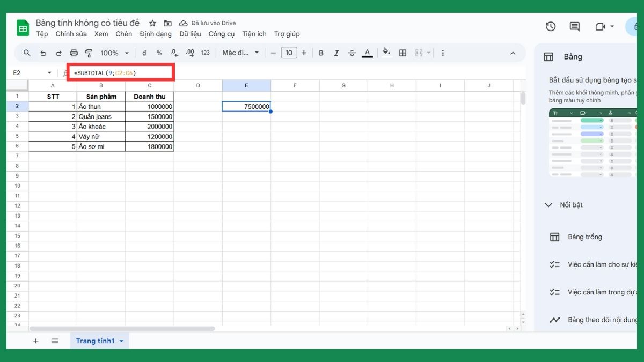The image size is (644, 362).
Task: Toggle italic formatting
Action: pyautogui.click(x=336, y=53)
